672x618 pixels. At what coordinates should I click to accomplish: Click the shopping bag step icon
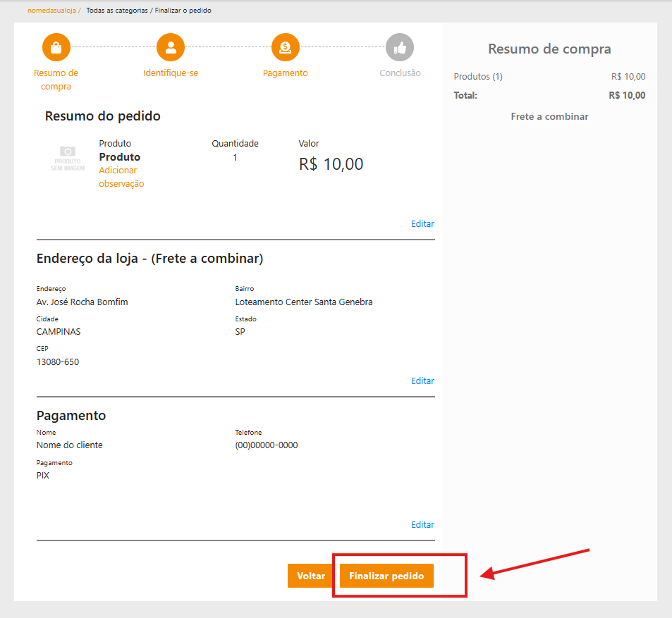[x=56, y=48]
